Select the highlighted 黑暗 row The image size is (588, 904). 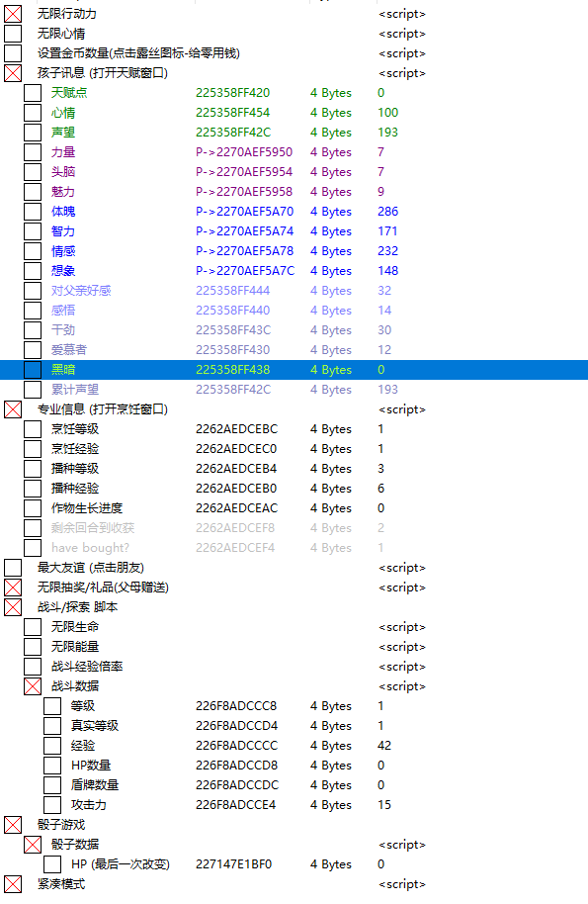point(294,370)
